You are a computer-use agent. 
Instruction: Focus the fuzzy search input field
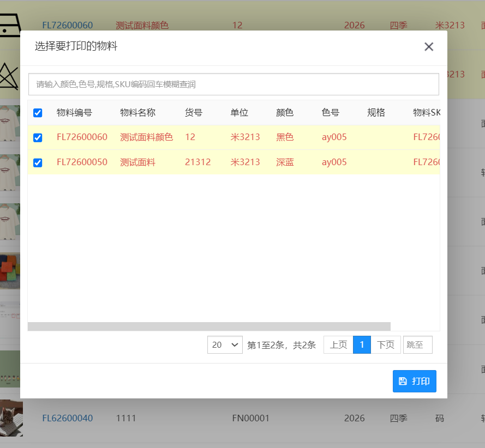[x=233, y=84]
